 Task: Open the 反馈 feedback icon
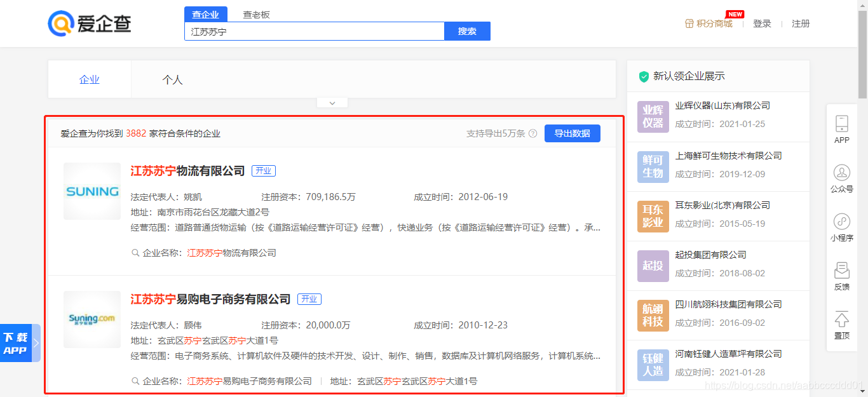pyautogui.click(x=842, y=270)
